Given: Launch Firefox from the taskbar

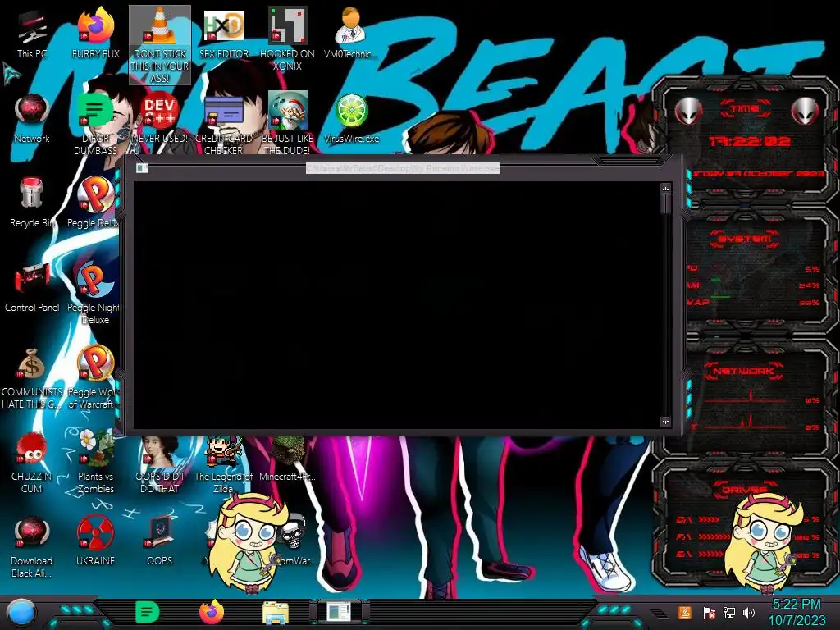Looking at the screenshot, I should click(x=211, y=612).
